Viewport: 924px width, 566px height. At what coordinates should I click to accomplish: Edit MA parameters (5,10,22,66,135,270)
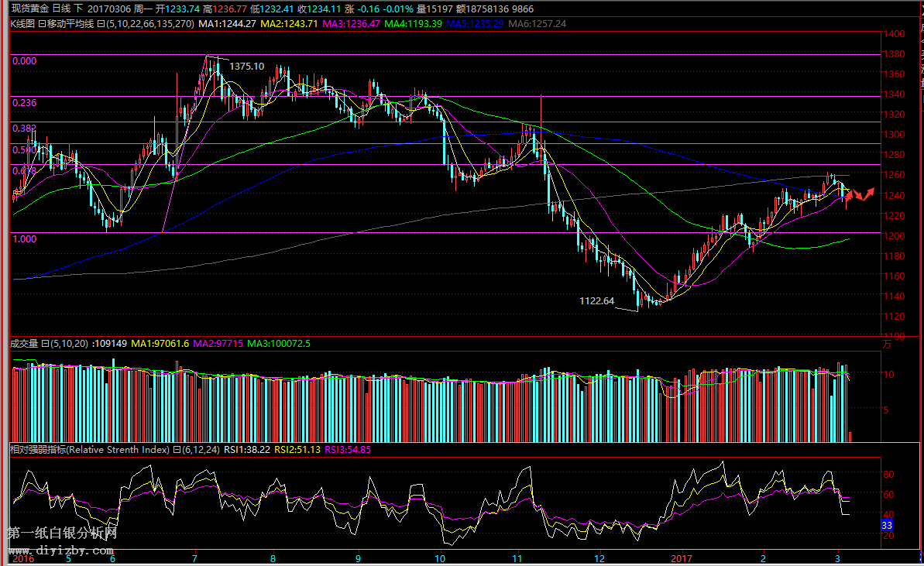(x=150, y=24)
